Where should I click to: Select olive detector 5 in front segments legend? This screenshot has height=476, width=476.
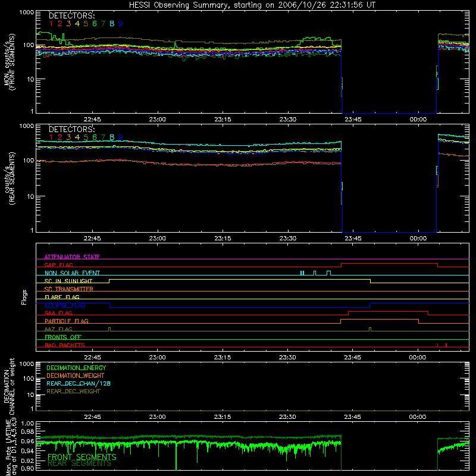(x=86, y=24)
